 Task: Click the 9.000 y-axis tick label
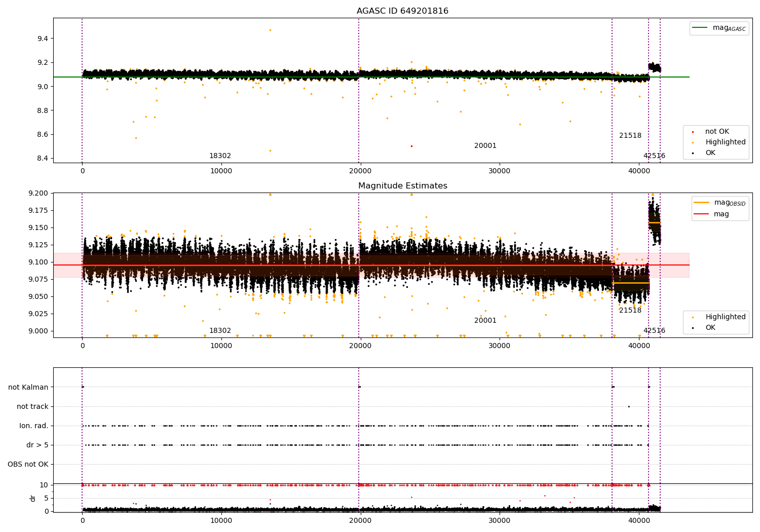click(x=38, y=331)
